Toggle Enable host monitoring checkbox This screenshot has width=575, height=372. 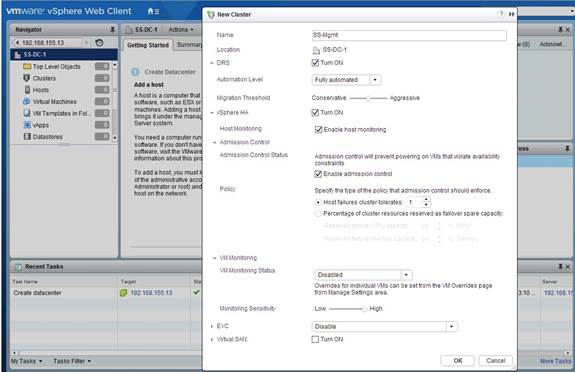[318, 130]
